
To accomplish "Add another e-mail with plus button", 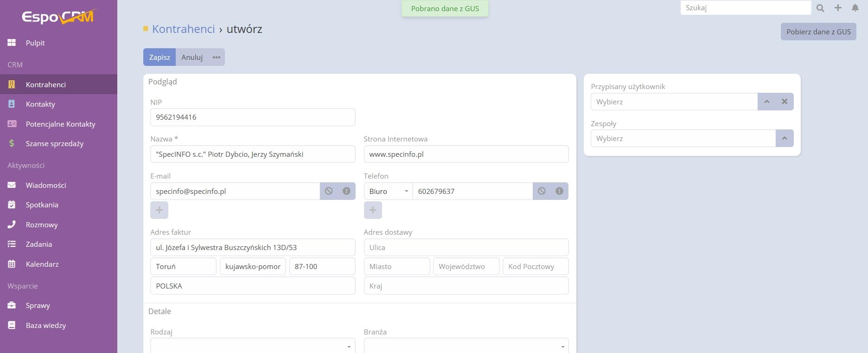I will (x=159, y=210).
